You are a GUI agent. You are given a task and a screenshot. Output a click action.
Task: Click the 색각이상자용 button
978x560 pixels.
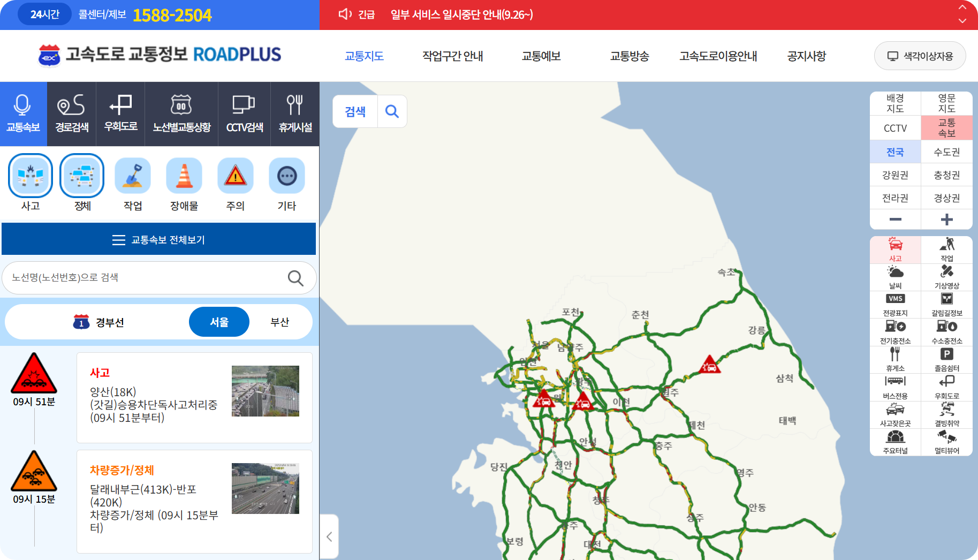tap(920, 56)
